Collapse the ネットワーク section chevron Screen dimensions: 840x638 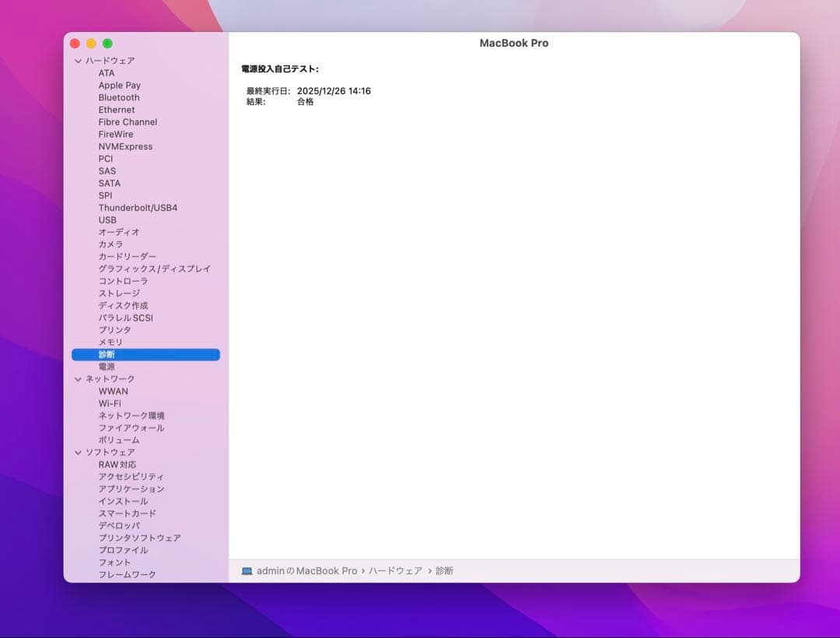click(x=79, y=379)
